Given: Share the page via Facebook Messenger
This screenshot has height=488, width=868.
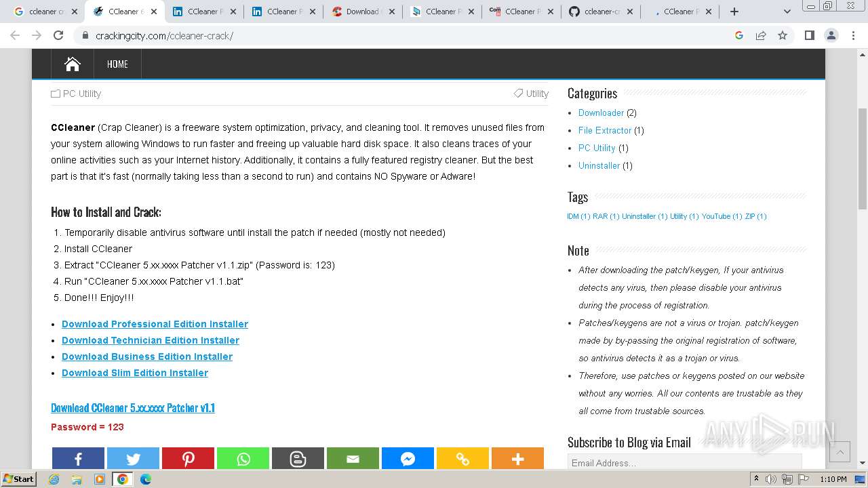Looking at the screenshot, I should tap(408, 459).
